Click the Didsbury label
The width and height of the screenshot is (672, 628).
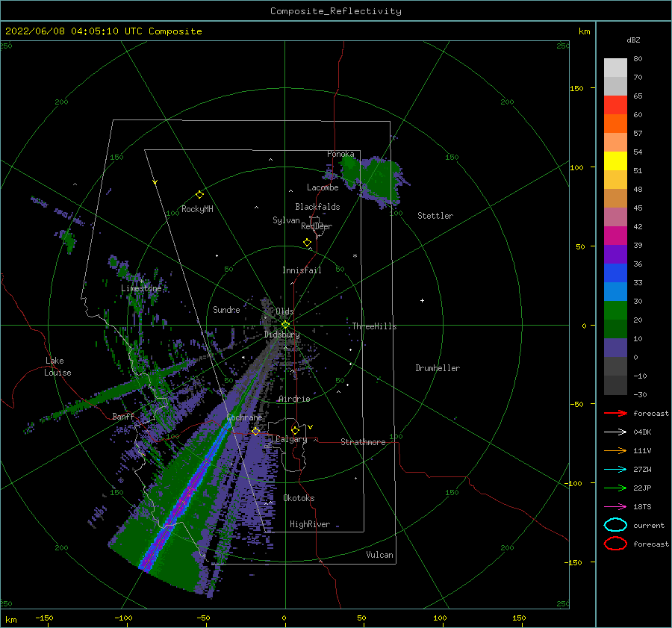click(282, 335)
